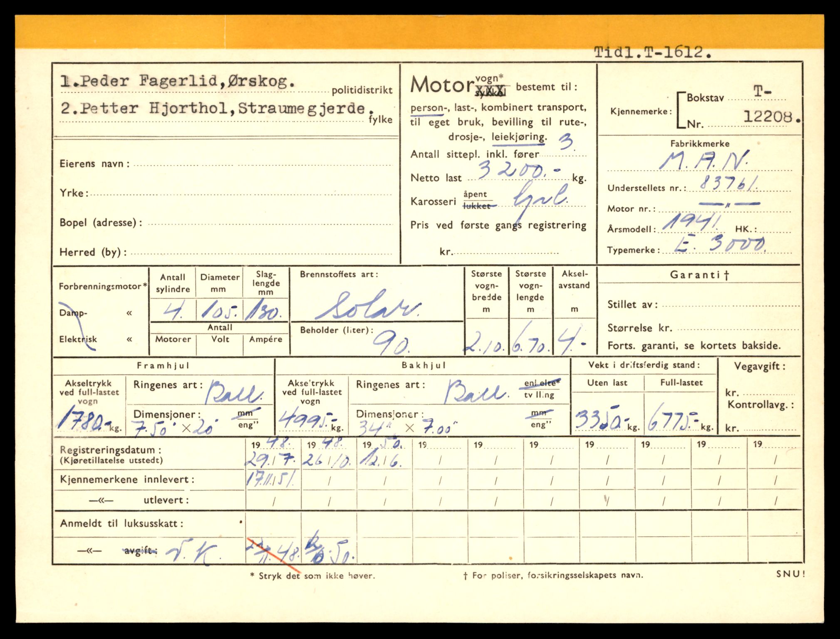Click the Yrke blank field
840x639 pixels.
[241, 193]
